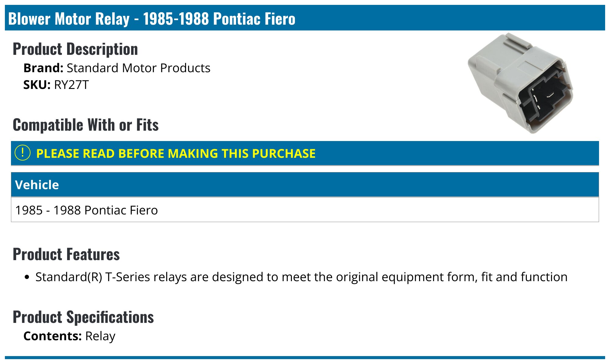Click the 1985-1988 Pontiac Fiero title text
Screen dimensions: 610x364
pyautogui.click(x=219, y=19)
